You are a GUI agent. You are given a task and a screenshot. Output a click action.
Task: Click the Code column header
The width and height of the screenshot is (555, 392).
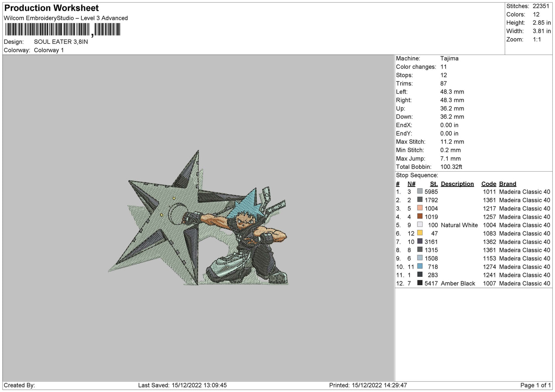489,184
